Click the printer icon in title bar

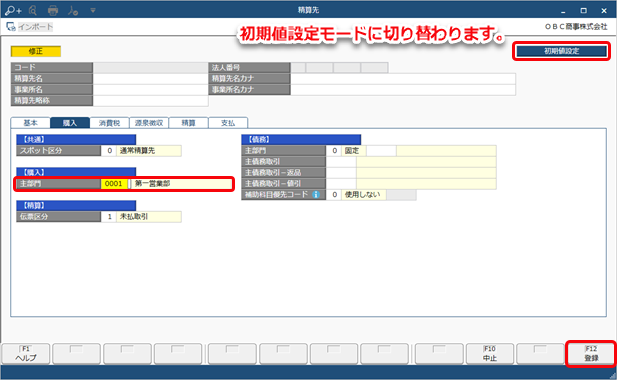pos(53,11)
